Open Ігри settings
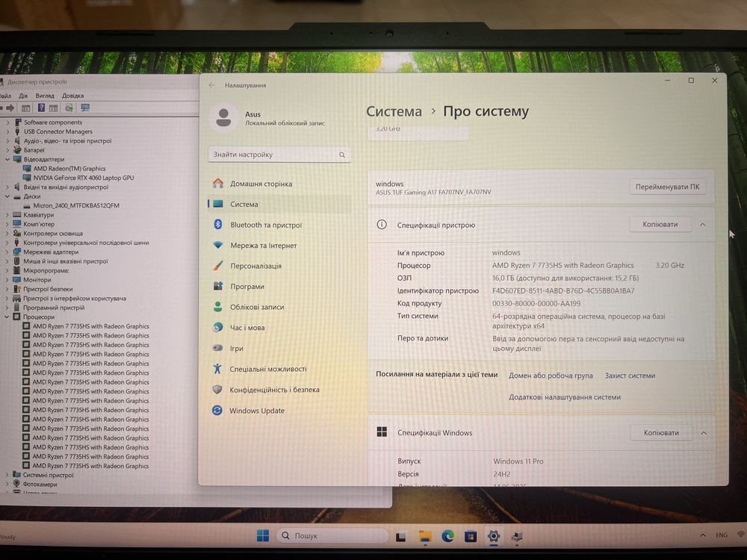 point(236,348)
